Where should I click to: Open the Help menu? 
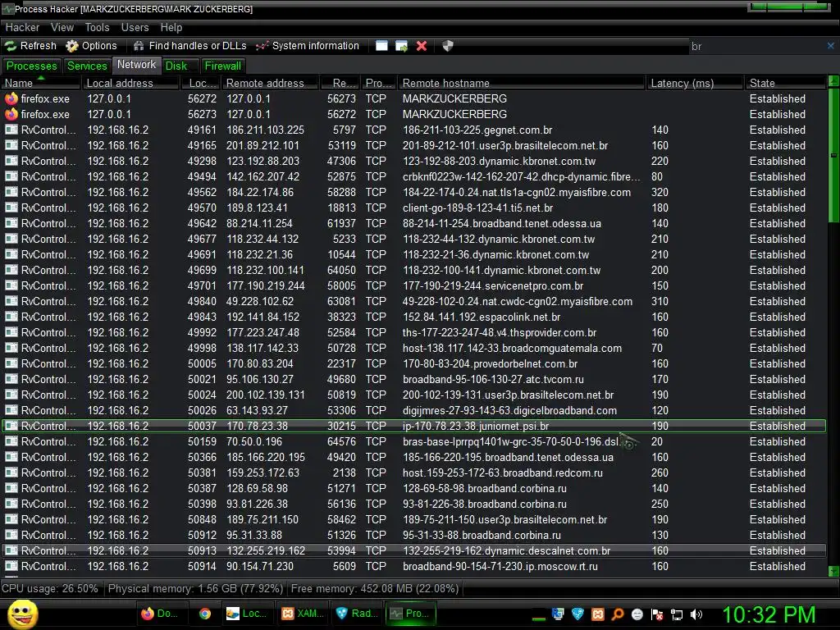coord(171,27)
